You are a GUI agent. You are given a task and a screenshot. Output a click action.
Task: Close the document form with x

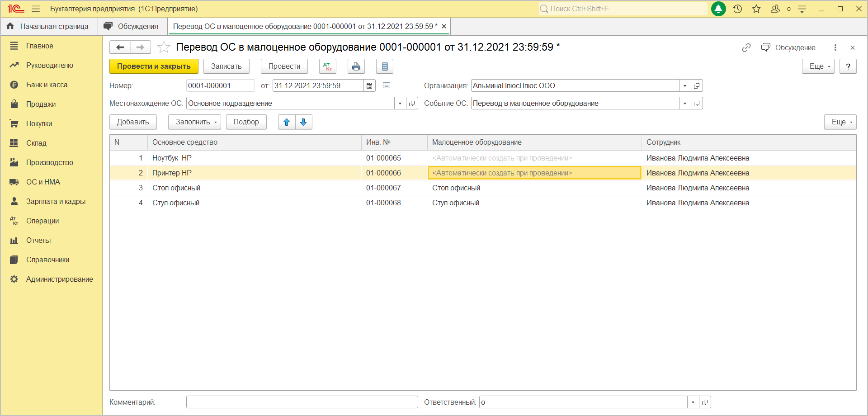[853, 47]
